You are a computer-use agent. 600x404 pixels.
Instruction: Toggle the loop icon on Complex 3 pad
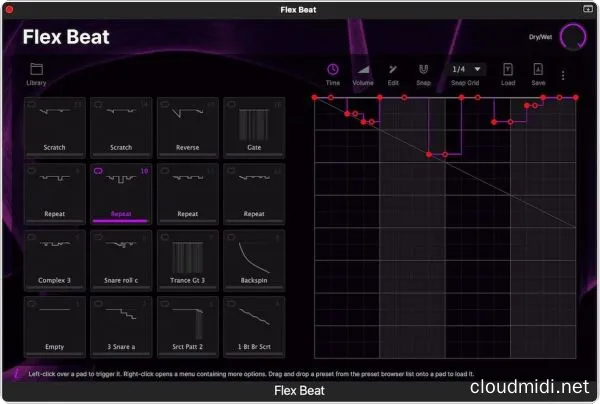(32, 238)
